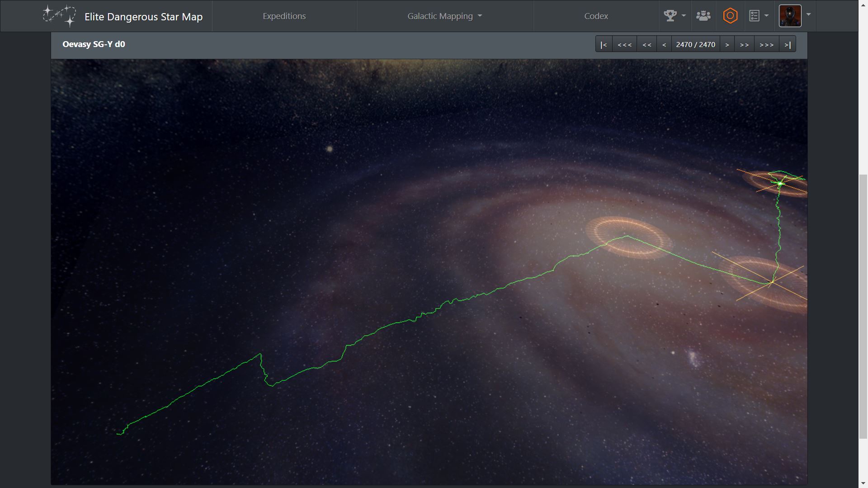Viewport: 868px width, 488px height.
Task: Click the commanders group icon
Action: point(703,16)
